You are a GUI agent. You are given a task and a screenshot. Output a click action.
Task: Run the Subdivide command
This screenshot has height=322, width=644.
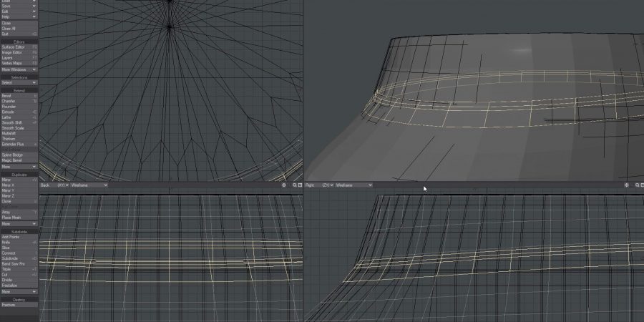[19, 258]
